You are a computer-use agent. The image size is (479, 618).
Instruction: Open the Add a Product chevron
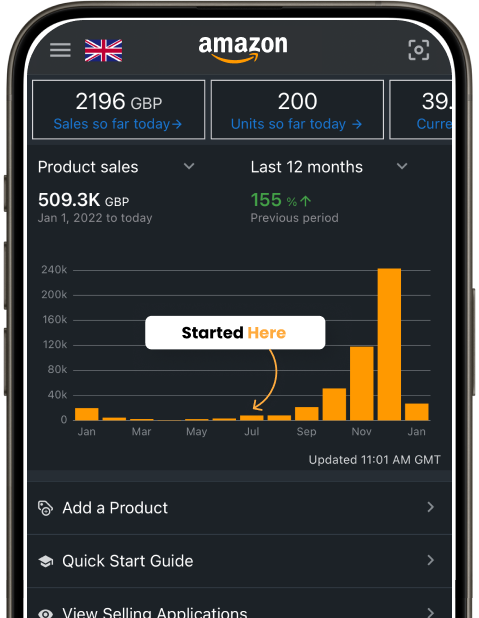pos(431,507)
